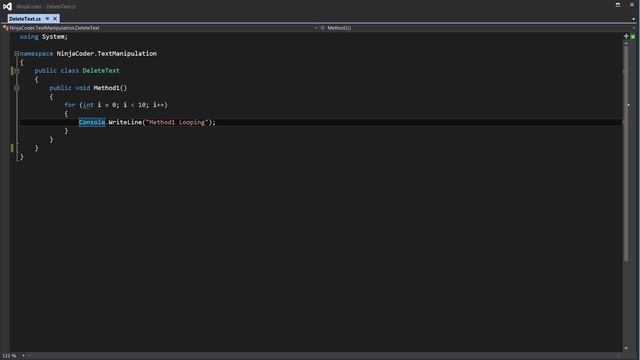Image resolution: width=640 pixels, height=360 pixels.
Task: Click the number 10 in loop condition
Action: pyautogui.click(x=142, y=105)
